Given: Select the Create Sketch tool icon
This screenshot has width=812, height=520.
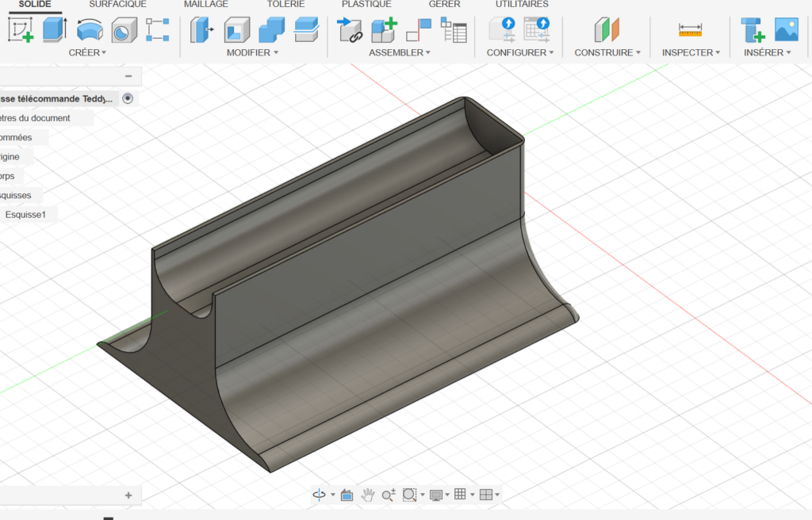Looking at the screenshot, I should pos(20,30).
